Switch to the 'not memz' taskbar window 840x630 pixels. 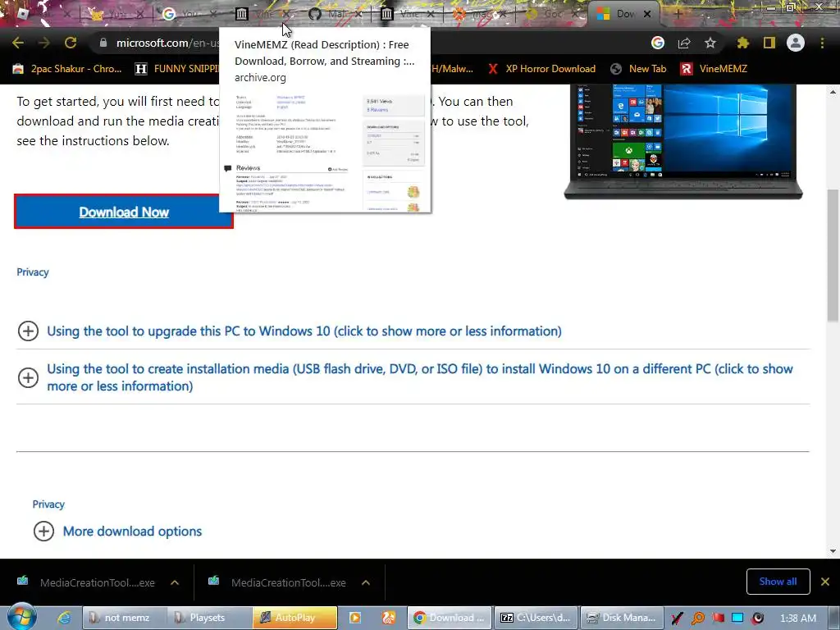coord(125,618)
